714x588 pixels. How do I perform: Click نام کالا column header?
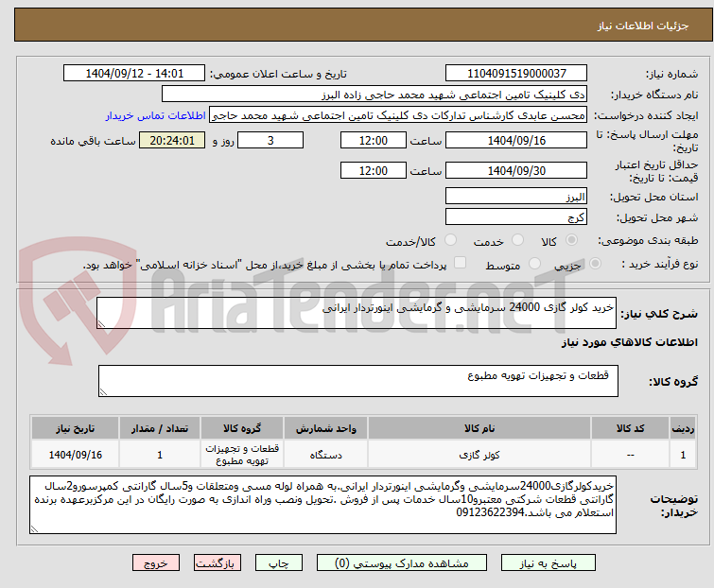tap(479, 428)
